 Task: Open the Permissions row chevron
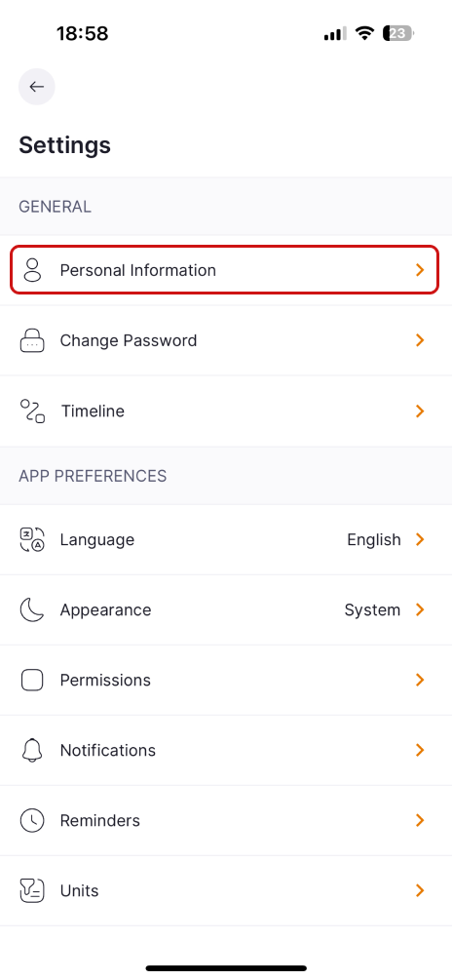(420, 680)
